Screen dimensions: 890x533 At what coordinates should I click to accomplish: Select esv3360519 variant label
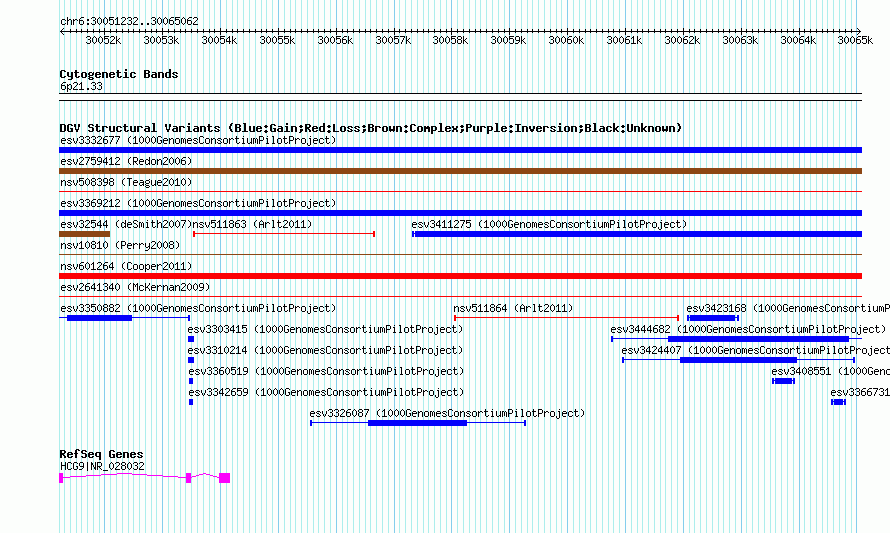point(326,371)
